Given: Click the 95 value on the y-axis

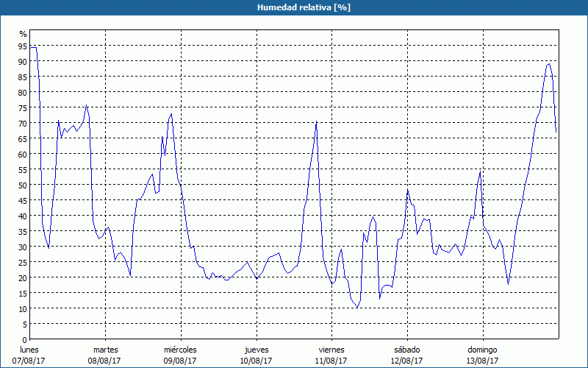Looking at the screenshot, I should click(23, 46).
